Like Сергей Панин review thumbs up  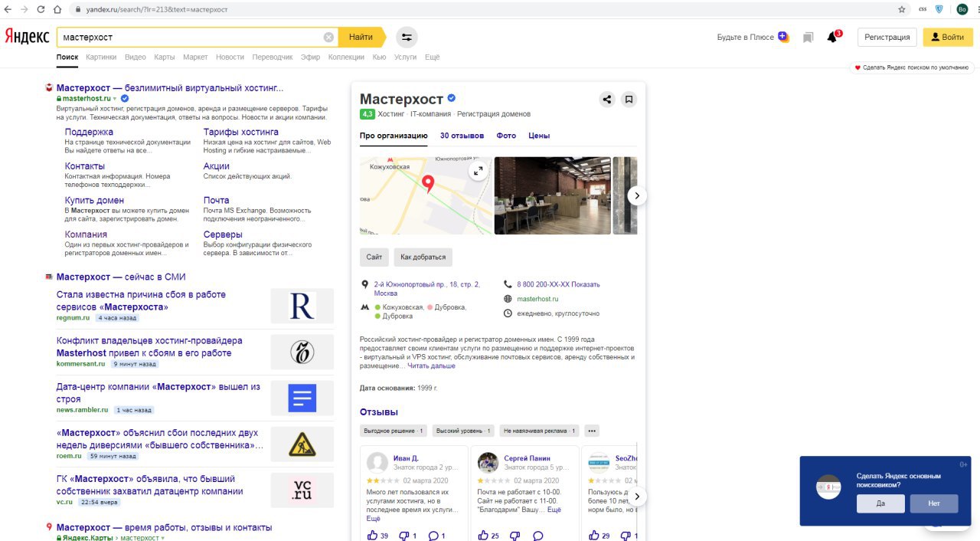coord(482,536)
